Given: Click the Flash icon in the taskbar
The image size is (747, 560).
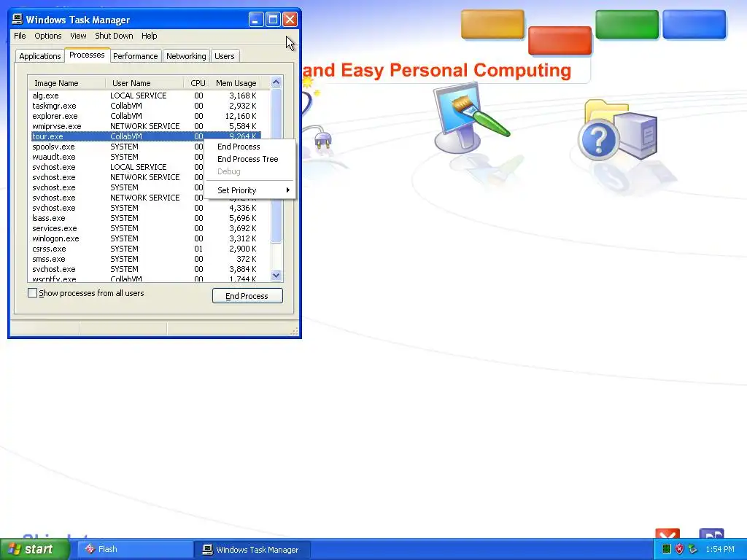Looking at the screenshot, I should tap(90, 549).
